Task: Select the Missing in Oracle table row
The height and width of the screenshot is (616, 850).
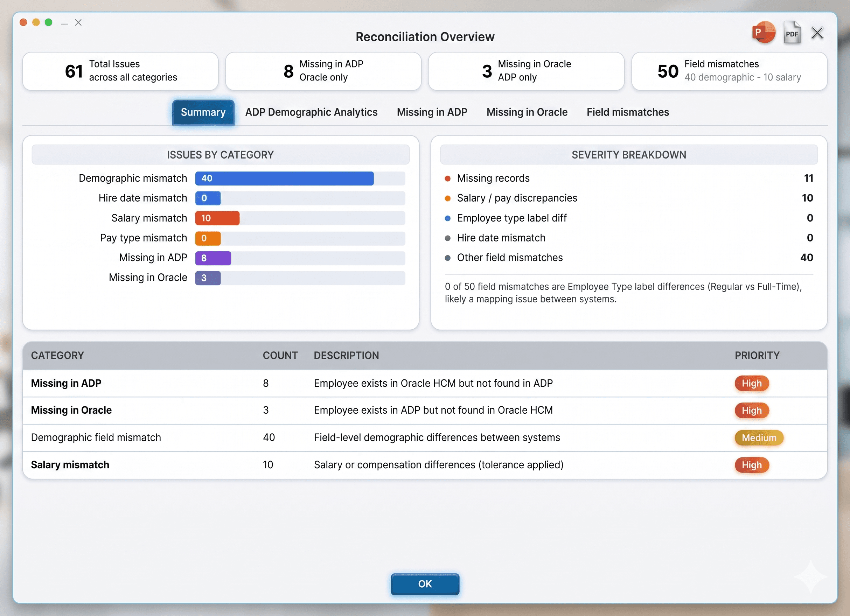Action: pos(425,410)
